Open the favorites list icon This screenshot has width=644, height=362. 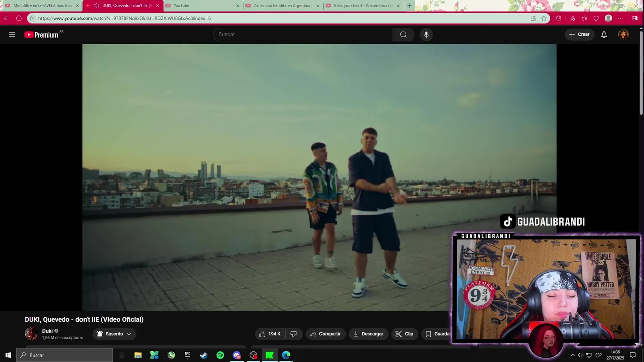click(584, 18)
